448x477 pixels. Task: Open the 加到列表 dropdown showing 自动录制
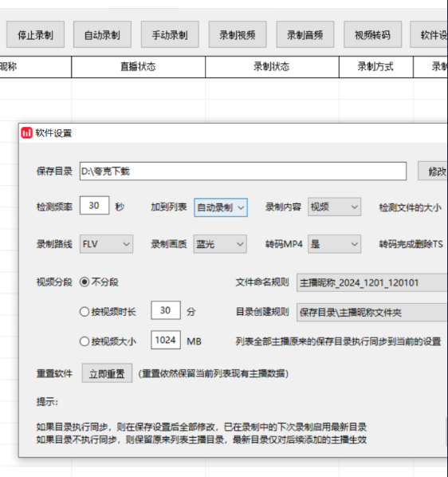(x=221, y=207)
